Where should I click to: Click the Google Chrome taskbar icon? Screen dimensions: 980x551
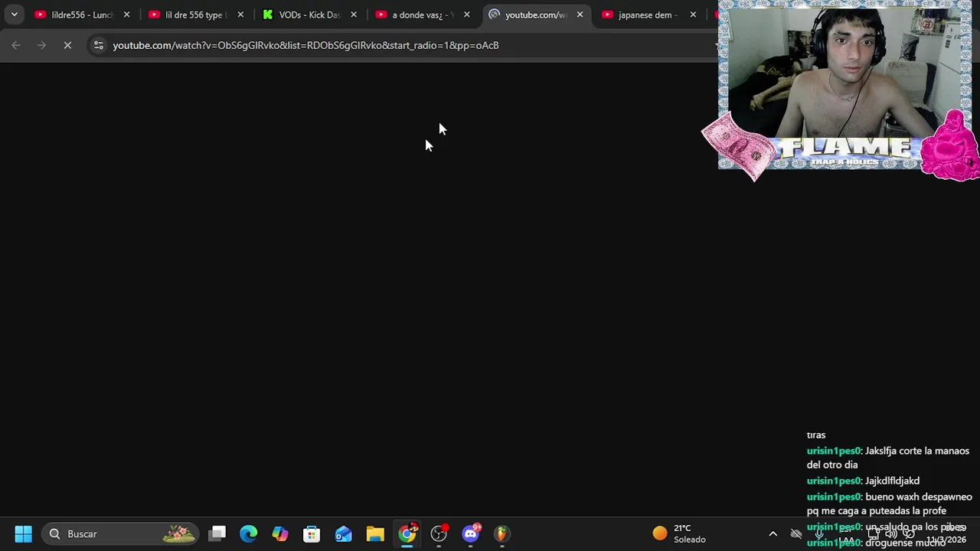pos(407,533)
